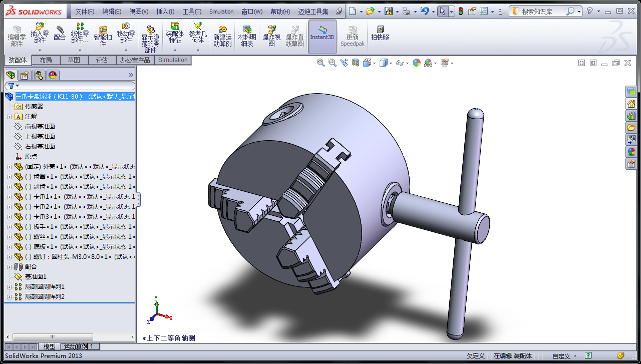
Task: Open the 编辑(E) menu
Action: pyautogui.click(x=112, y=12)
